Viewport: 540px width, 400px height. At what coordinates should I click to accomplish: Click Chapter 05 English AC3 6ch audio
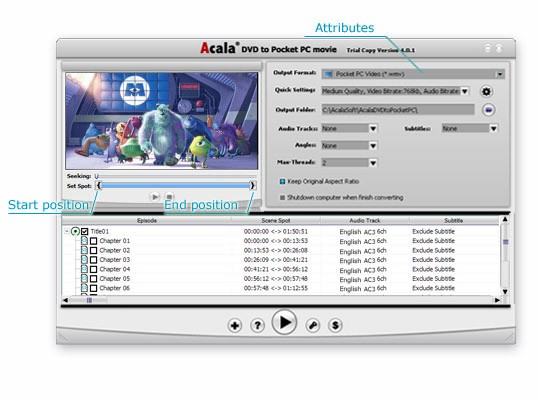click(363, 279)
